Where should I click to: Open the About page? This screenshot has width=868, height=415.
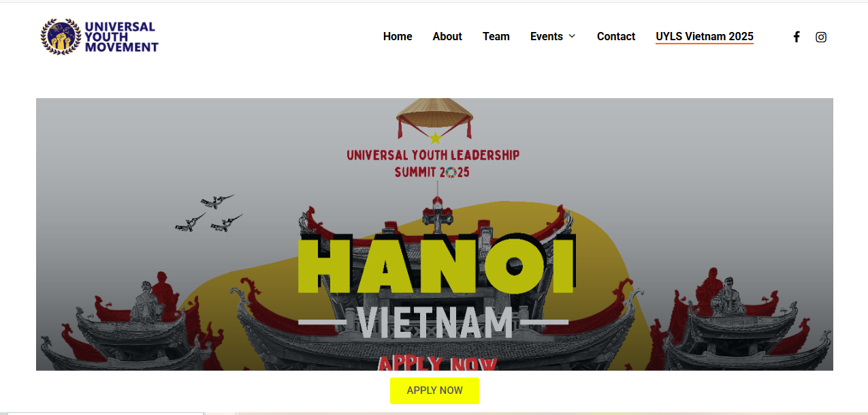pyautogui.click(x=447, y=37)
